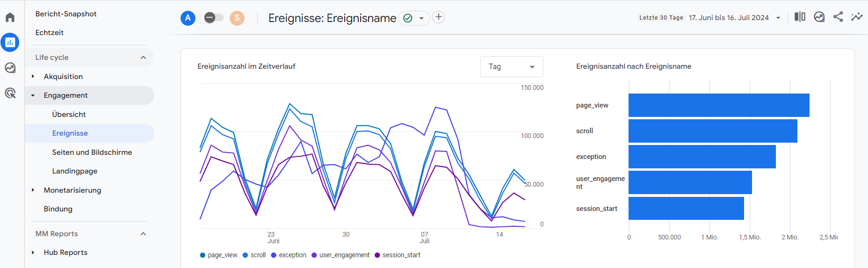
Task: Open the Explore icon in sidebar
Action: (10, 68)
